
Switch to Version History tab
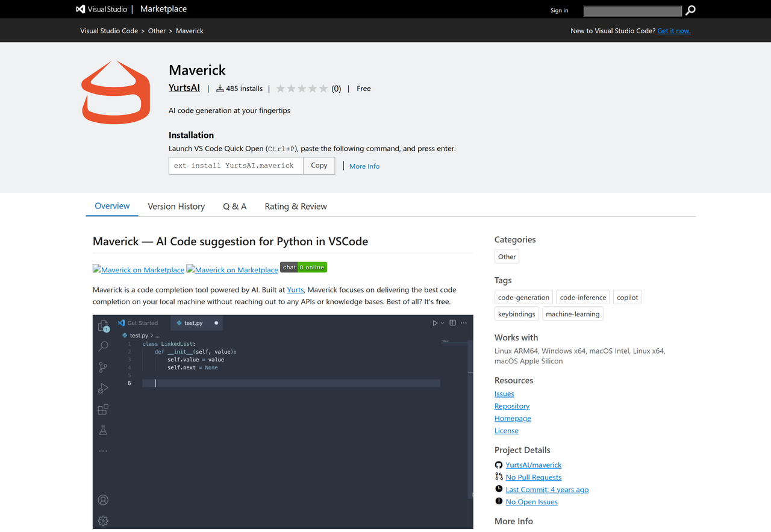point(176,207)
